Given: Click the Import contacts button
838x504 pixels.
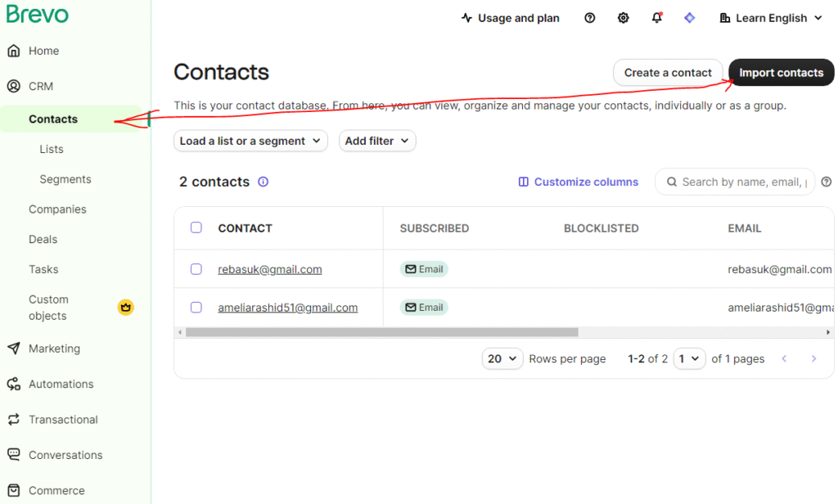Looking at the screenshot, I should [781, 73].
